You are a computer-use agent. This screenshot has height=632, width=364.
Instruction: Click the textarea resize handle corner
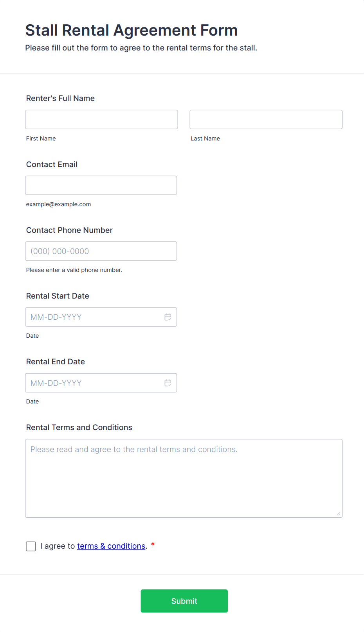(x=339, y=514)
